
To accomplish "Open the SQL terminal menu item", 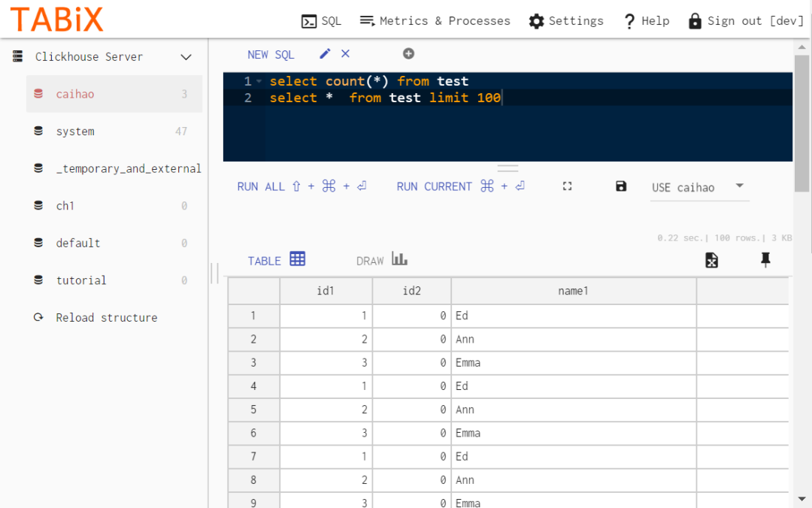I will pos(321,21).
